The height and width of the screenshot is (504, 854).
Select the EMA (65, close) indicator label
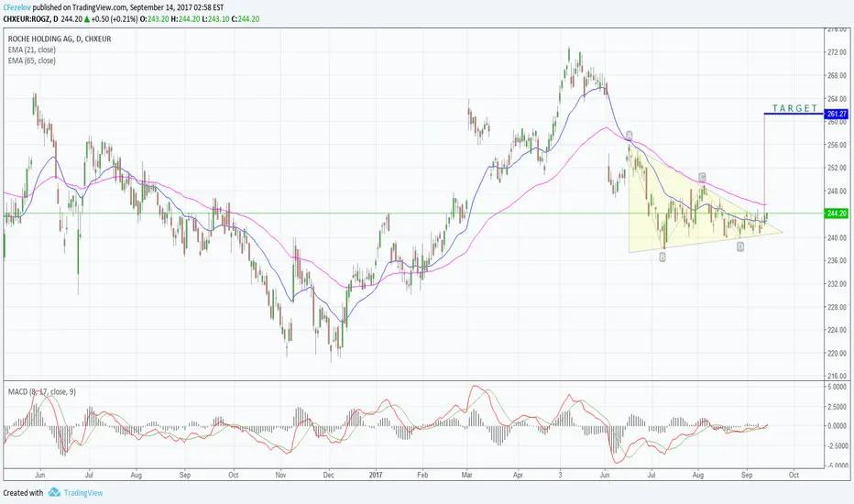pos(31,60)
